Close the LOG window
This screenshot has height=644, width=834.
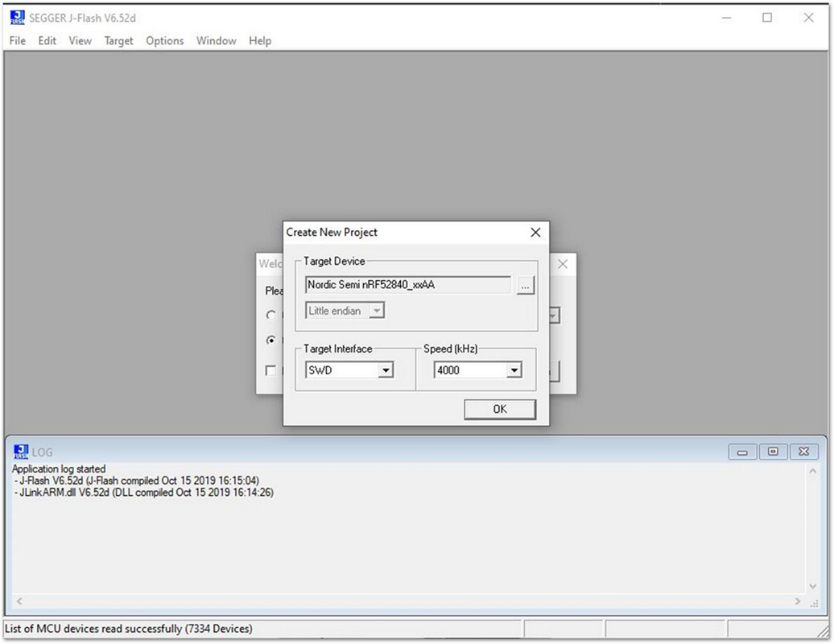(x=803, y=452)
